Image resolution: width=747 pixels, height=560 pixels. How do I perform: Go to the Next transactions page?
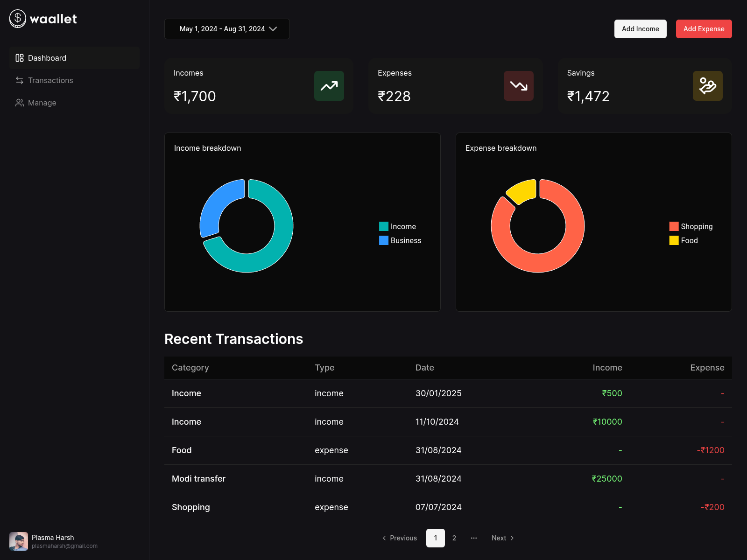tap(503, 538)
